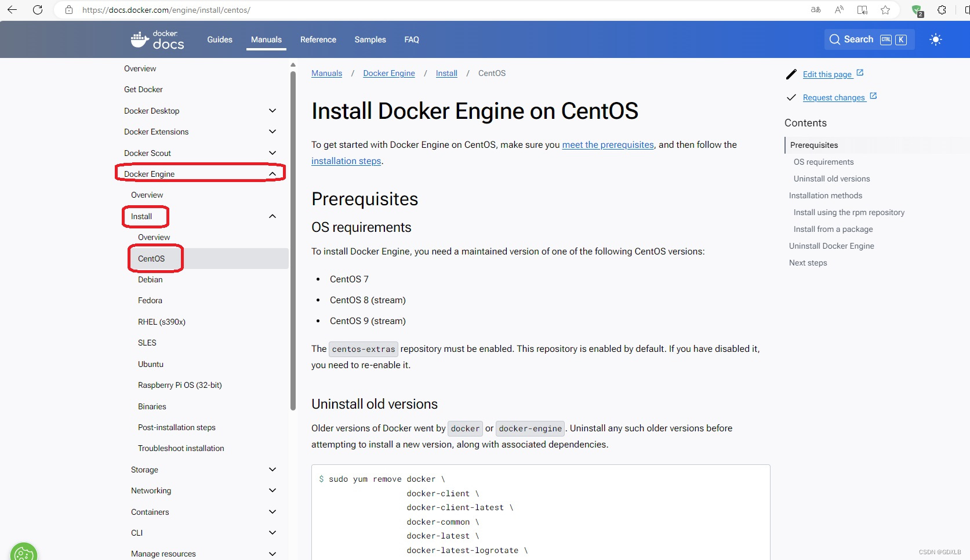The width and height of the screenshot is (970, 560).
Task: Open the page translate tool in address bar
Action: [x=815, y=10]
